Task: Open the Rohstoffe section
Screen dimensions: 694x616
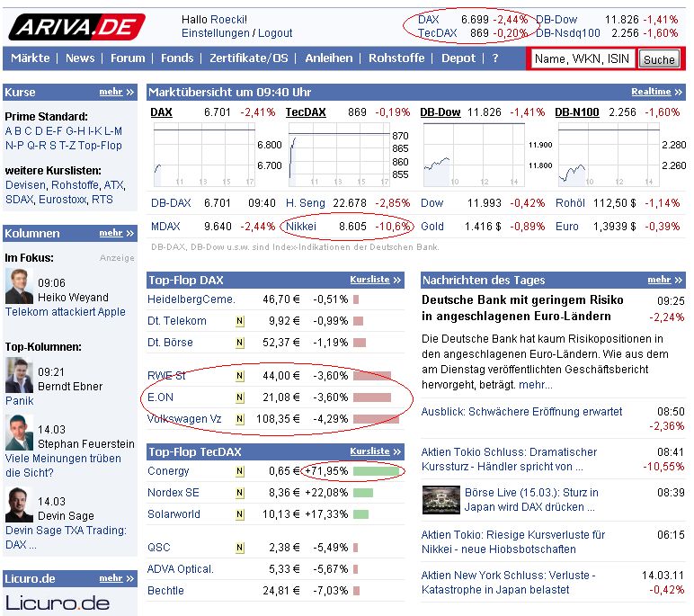Action: [x=396, y=58]
